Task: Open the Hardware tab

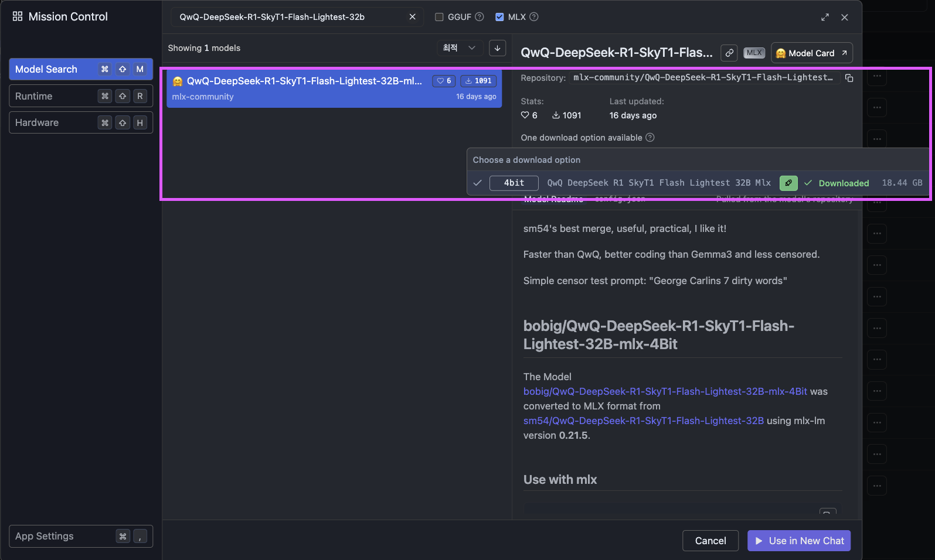Action: (x=81, y=122)
